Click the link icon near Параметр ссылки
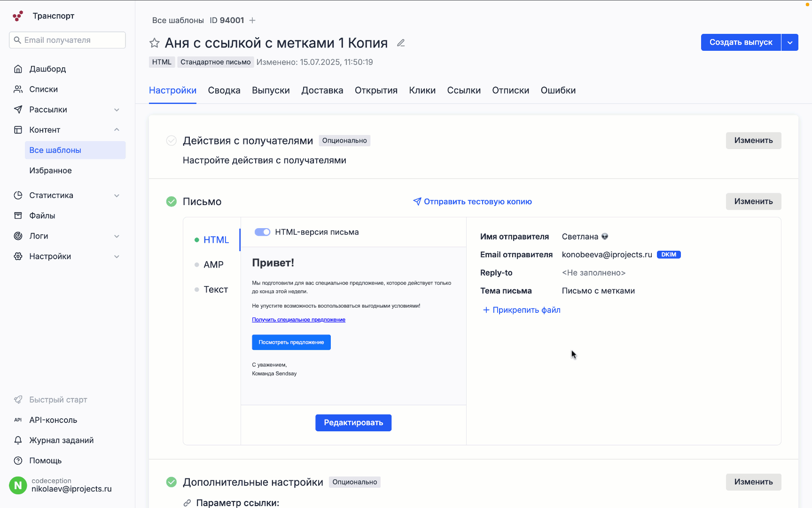 point(187,503)
